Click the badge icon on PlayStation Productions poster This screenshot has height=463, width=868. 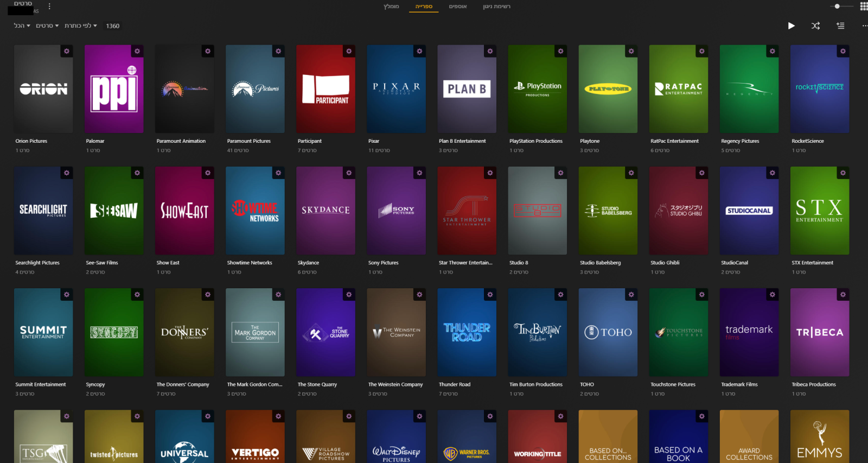tap(560, 51)
